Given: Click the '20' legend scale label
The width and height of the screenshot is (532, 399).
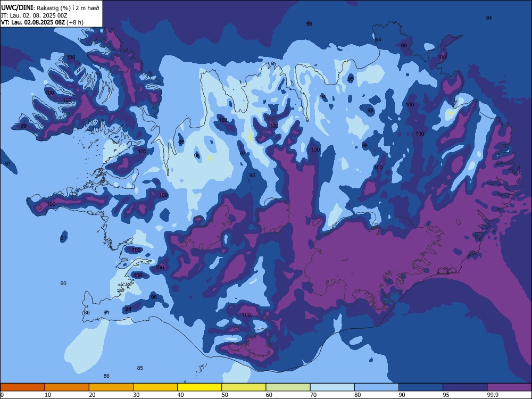Looking at the screenshot, I should pos(92,395).
